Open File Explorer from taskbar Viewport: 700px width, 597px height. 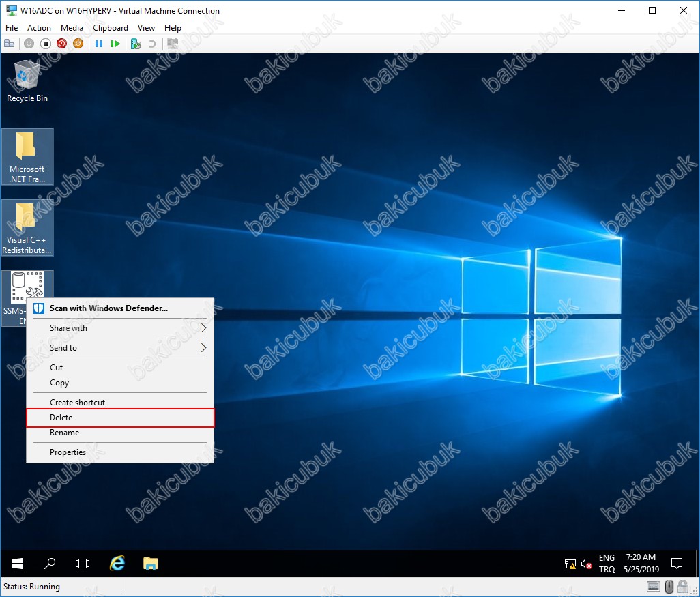(x=151, y=564)
